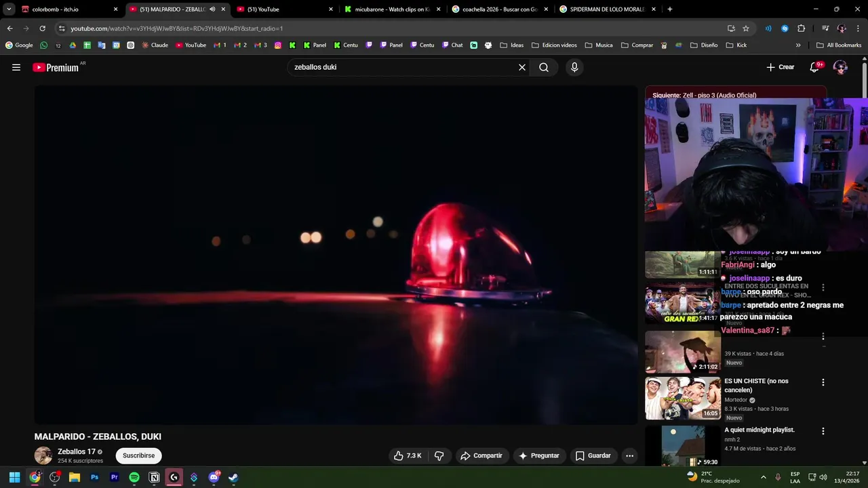The image size is (868, 488).
Task: Expand the hidden bookmarks chevron
Action: (798, 45)
